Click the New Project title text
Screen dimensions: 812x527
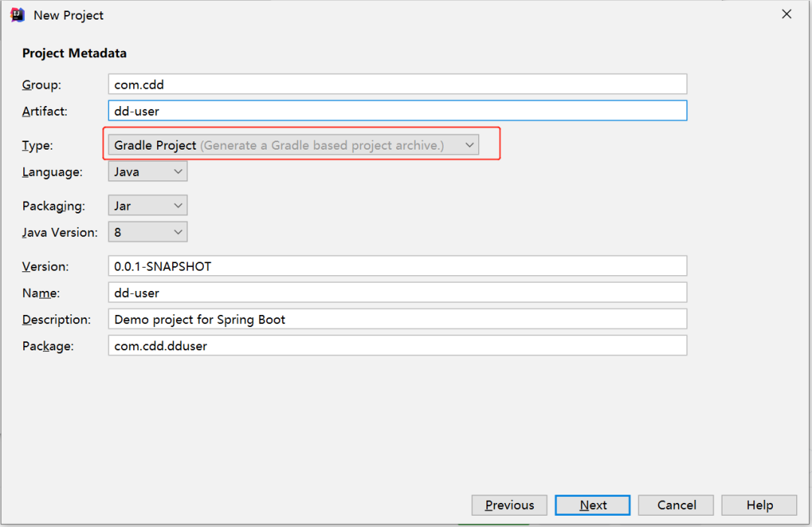pyautogui.click(x=68, y=16)
